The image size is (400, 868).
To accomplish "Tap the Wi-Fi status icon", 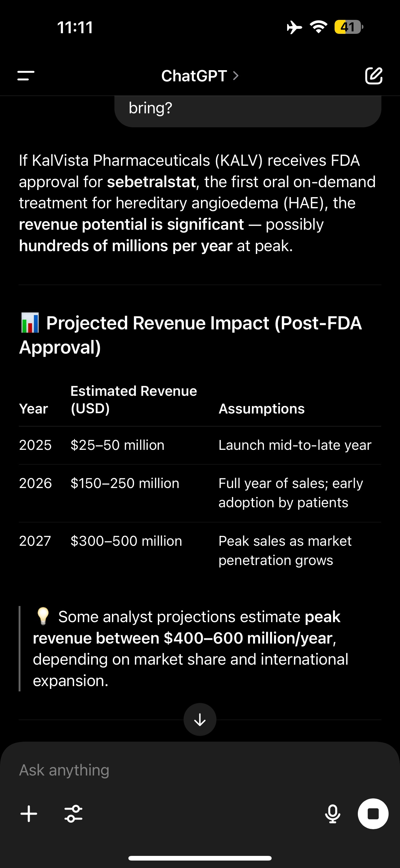I will 319,27.
